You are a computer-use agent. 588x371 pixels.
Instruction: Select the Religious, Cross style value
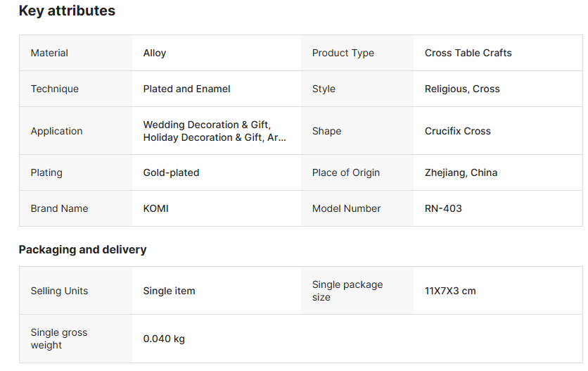coord(462,89)
